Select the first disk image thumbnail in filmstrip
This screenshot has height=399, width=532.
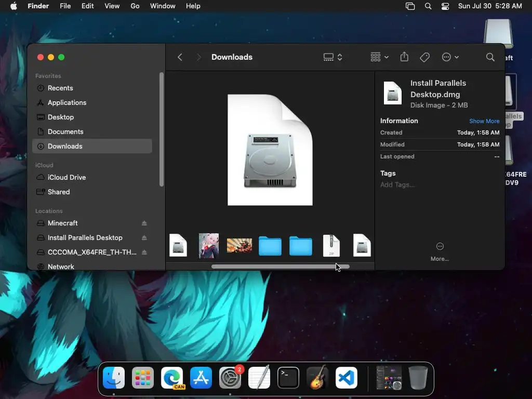tap(178, 245)
